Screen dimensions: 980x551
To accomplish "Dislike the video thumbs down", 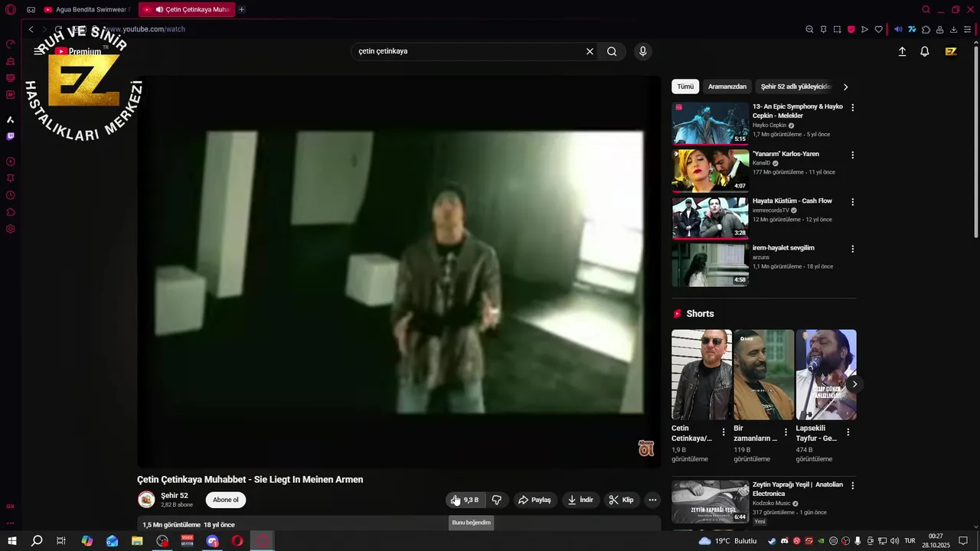I will click(497, 500).
